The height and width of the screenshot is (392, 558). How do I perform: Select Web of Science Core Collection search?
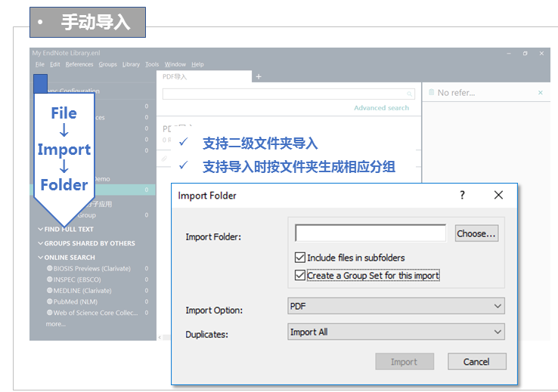tap(95, 313)
